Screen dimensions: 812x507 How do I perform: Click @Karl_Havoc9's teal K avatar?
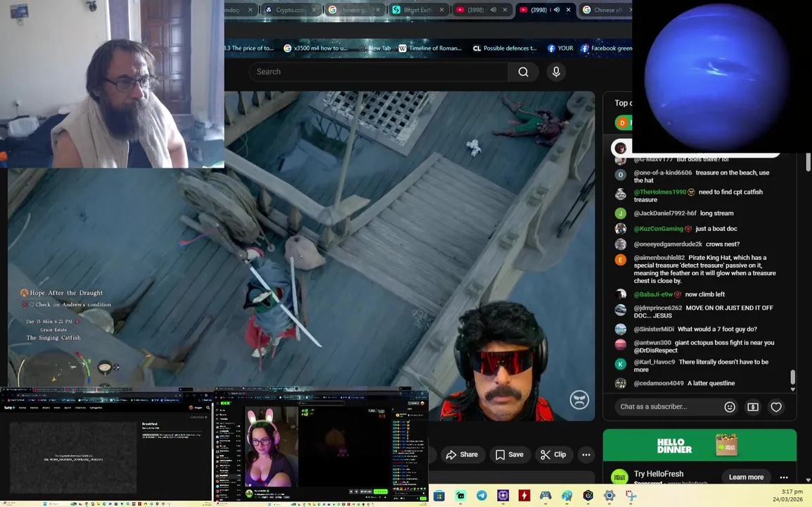(621, 365)
